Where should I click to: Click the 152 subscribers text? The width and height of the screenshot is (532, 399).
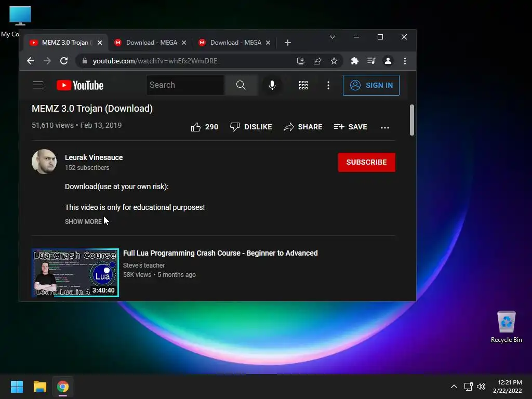coord(87,168)
